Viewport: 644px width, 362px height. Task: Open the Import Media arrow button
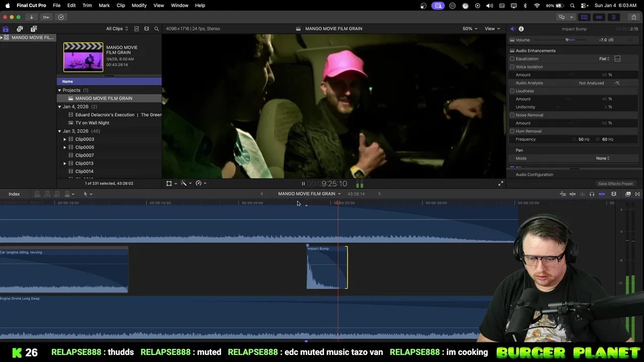[x=31, y=17]
